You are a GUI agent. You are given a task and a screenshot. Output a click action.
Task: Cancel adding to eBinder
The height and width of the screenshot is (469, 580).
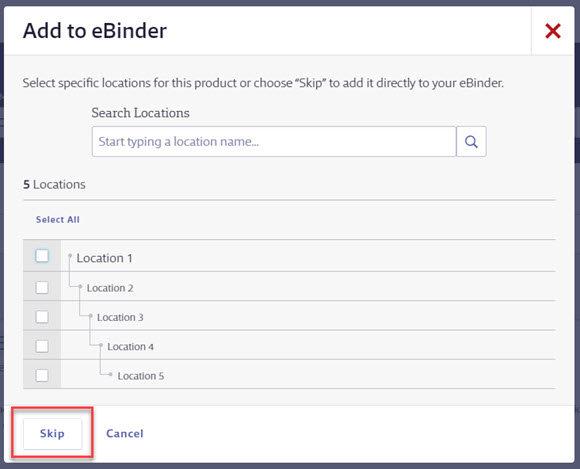tap(125, 433)
